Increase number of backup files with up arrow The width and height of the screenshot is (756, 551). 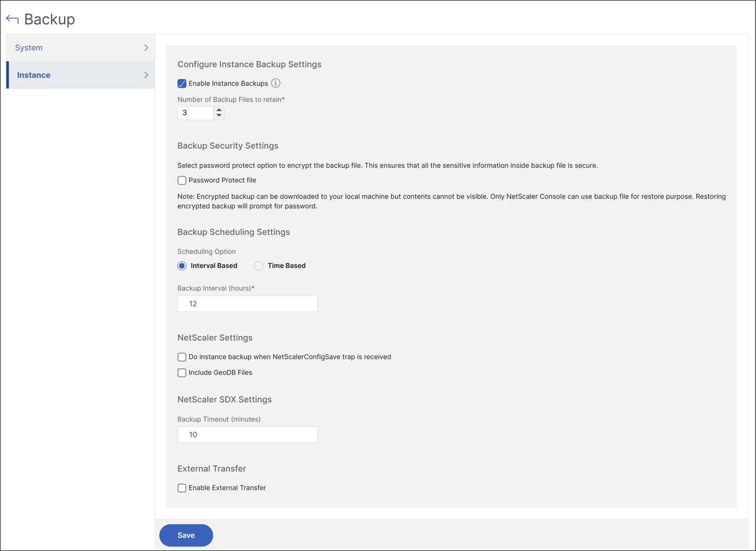(219, 110)
